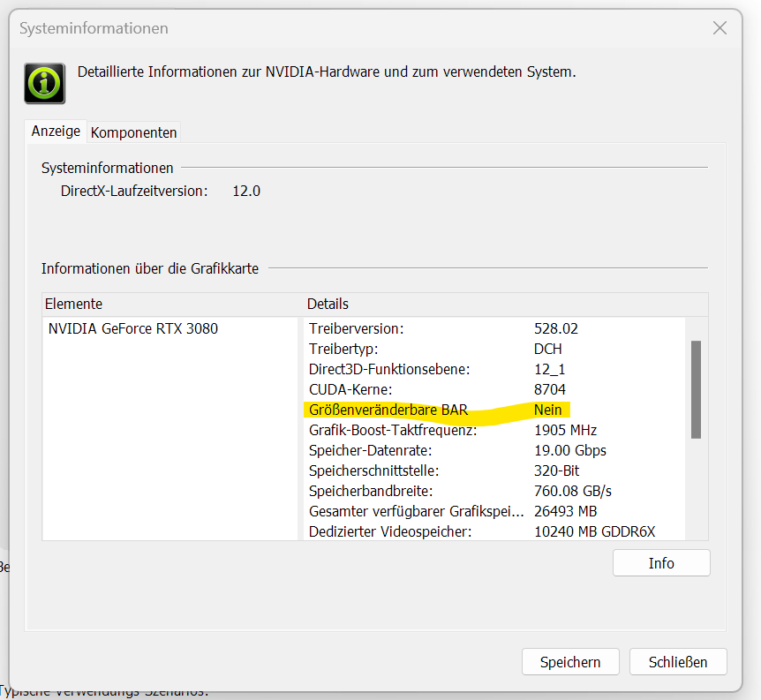
Task: Switch to the Anzeige tab
Action: (56, 131)
